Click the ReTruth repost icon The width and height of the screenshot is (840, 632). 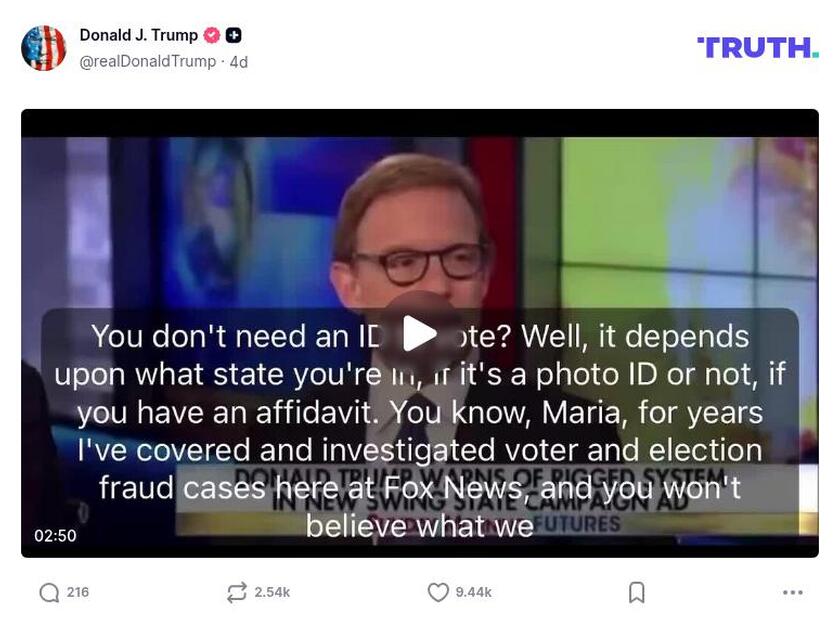(237, 592)
